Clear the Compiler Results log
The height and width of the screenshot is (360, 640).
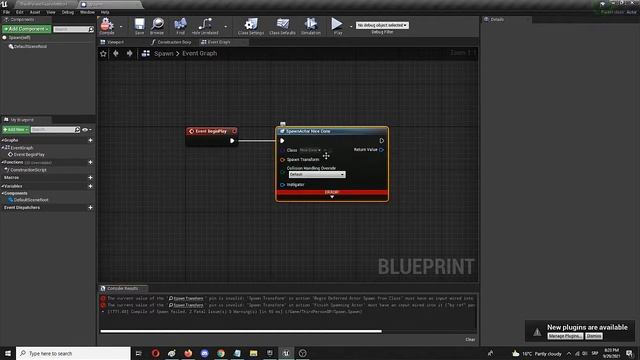[470, 340]
